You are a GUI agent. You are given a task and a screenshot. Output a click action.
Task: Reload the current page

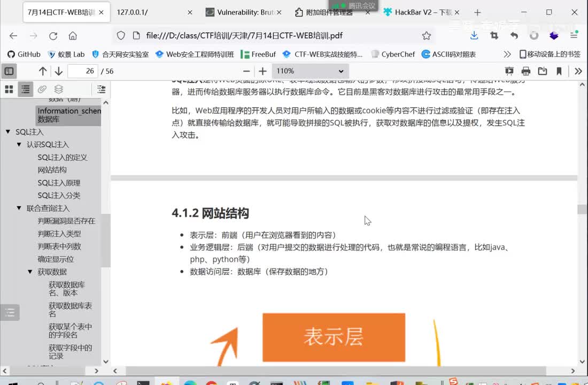(x=53, y=36)
